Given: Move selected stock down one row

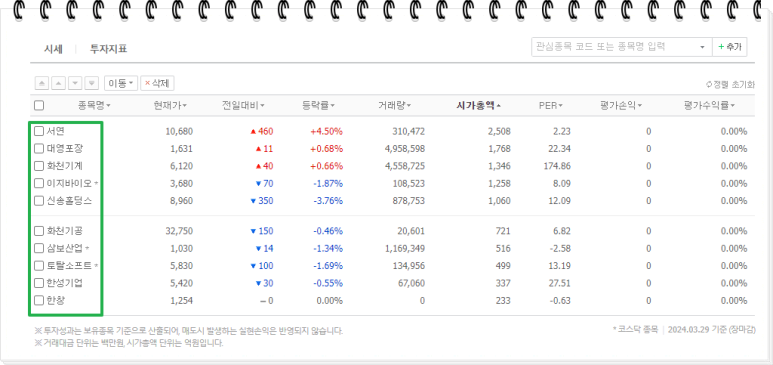Looking at the screenshot, I should 75,83.
